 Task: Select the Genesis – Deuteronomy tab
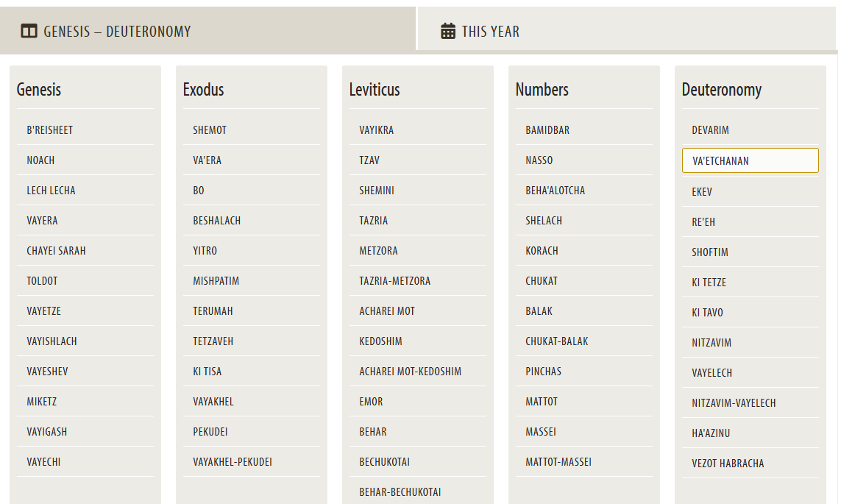coord(117,32)
